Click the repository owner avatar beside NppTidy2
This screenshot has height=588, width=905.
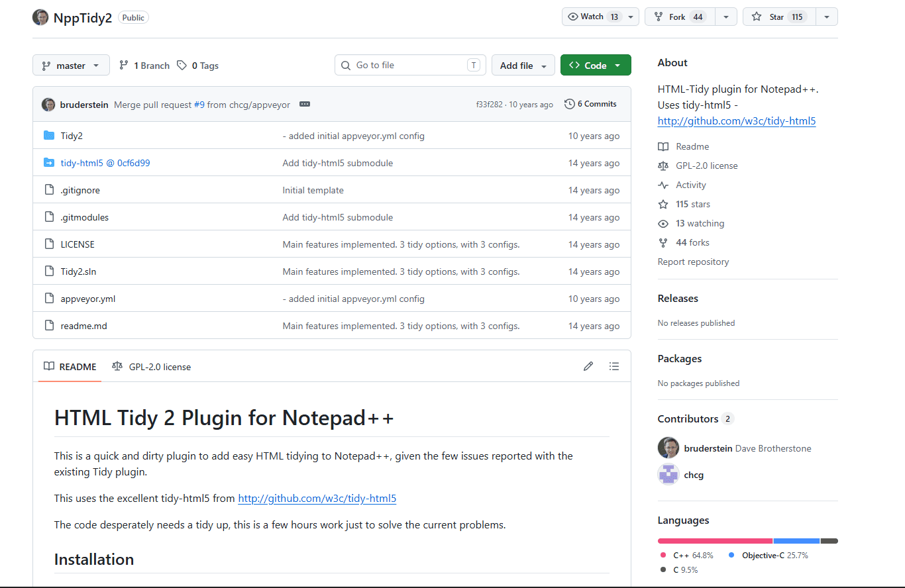tap(40, 17)
